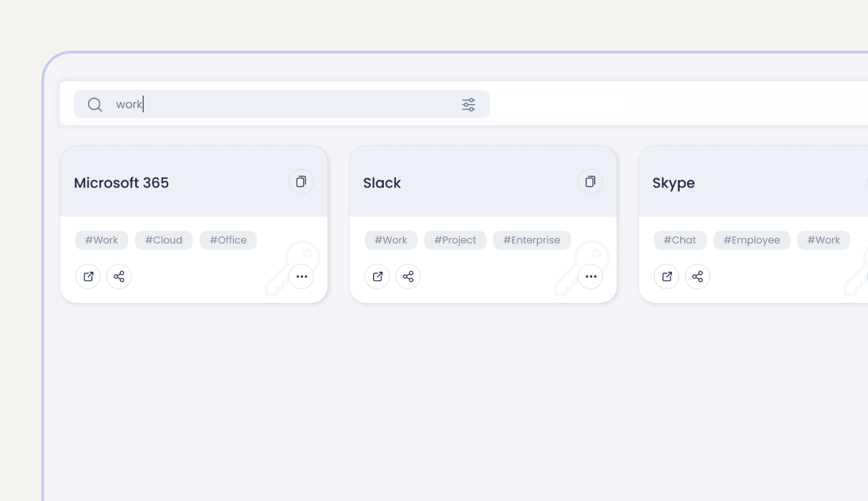
Task: Copy the Slack password
Action: pos(591,182)
